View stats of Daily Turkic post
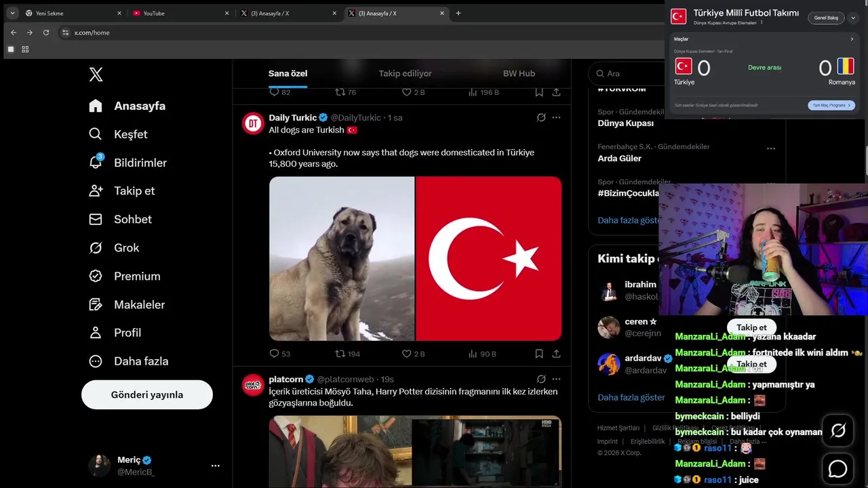 [482, 354]
